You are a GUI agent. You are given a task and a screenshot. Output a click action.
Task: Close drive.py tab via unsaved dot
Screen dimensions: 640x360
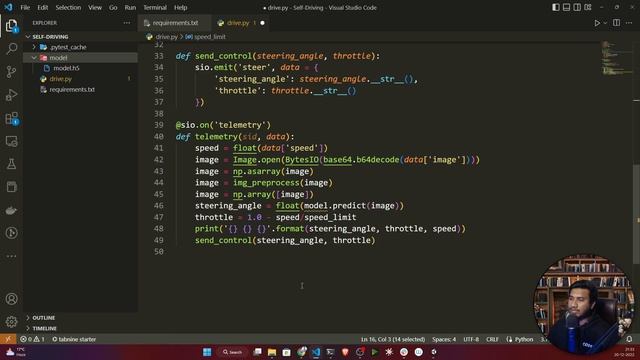click(x=262, y=23)
